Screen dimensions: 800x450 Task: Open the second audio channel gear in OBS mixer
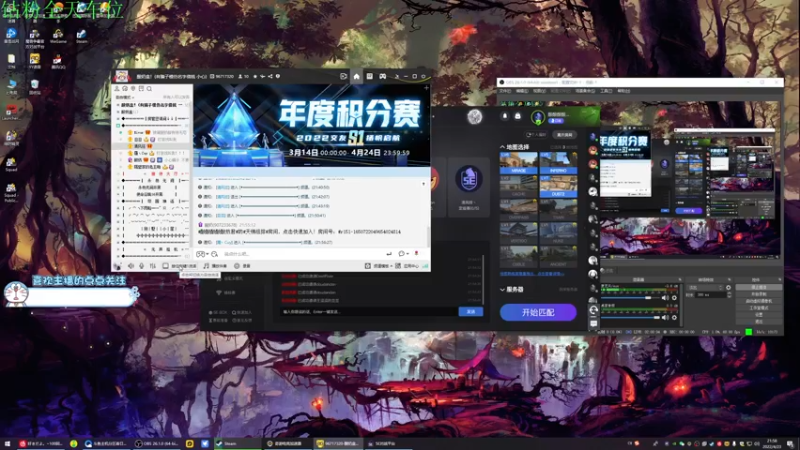[x=674, y=317]
